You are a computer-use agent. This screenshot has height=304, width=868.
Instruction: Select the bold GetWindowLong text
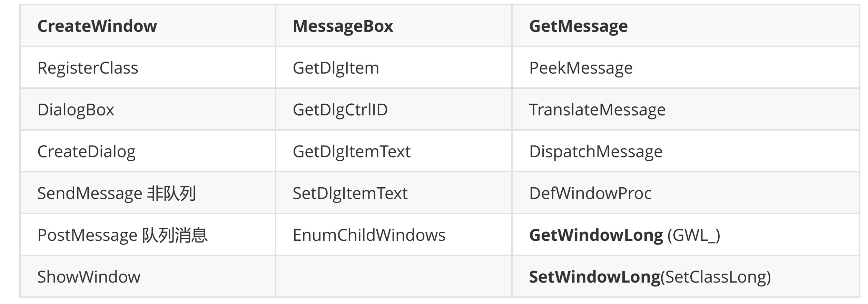coord(596,235)
